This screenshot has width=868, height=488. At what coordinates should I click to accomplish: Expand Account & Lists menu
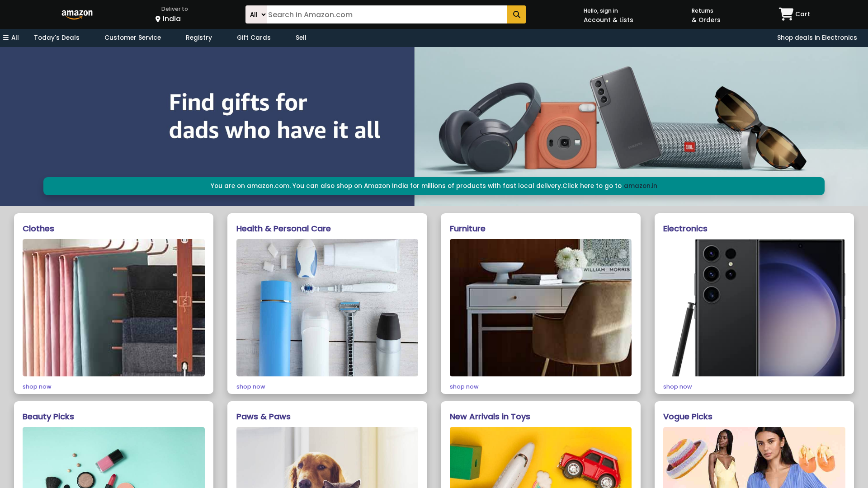click(608, 15)
